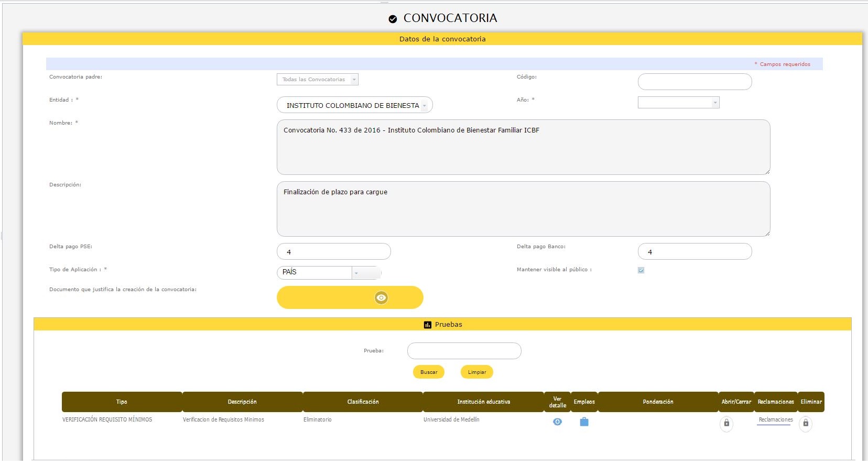The width and height of the screenshot is (868, 465).
Task: Click the eye icon on the yellow document button
Action: (381, 297)
